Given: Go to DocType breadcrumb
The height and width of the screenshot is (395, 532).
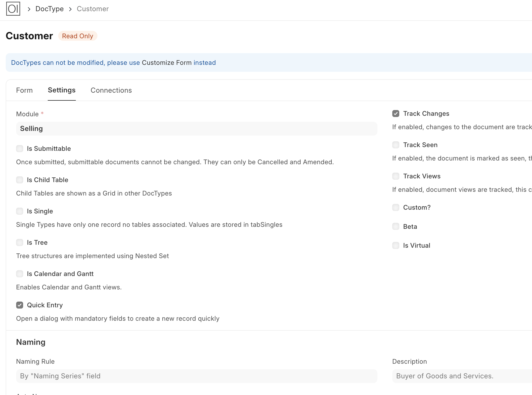Looking at the screenshot, I should pos(49,9).
